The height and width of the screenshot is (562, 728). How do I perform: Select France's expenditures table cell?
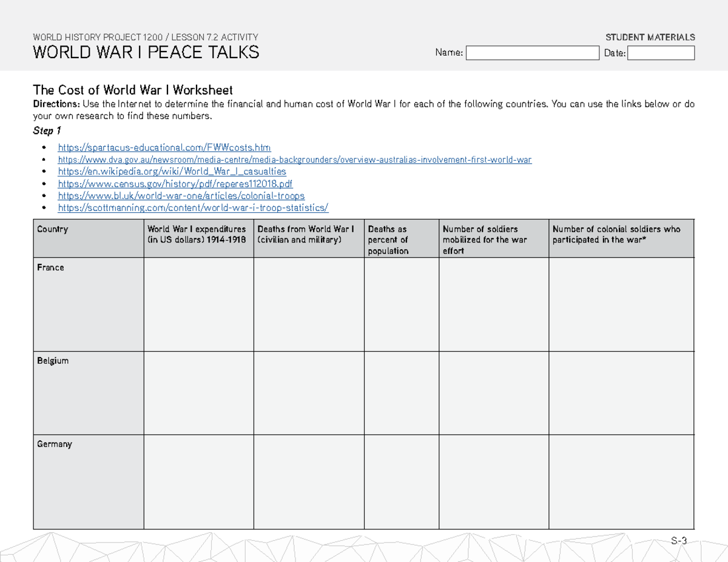[x=198, y=303]
